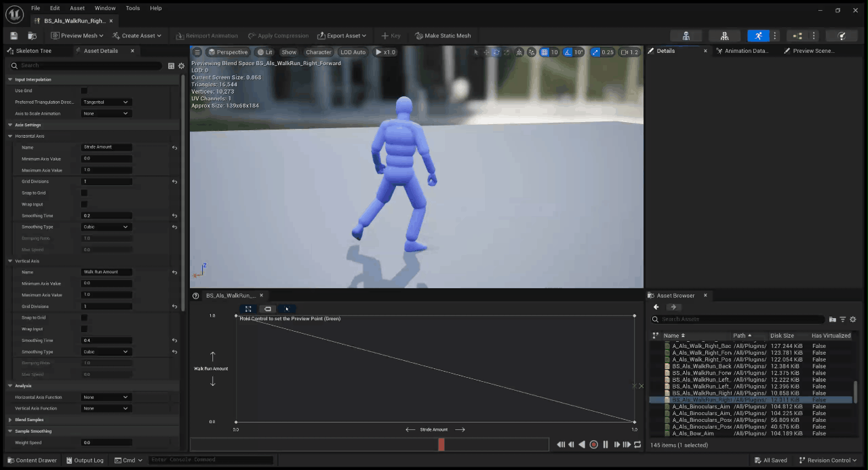Enable the Use Grid checkbox

tap(84, 90)
